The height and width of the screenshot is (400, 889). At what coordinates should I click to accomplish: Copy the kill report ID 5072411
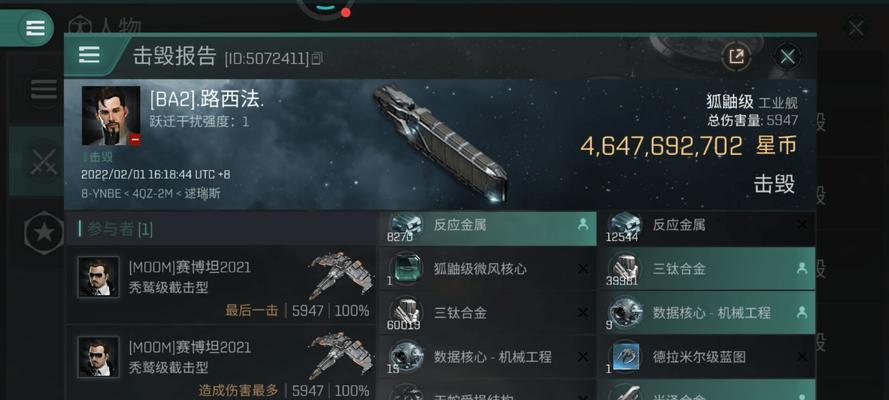[x=317, y=58]
